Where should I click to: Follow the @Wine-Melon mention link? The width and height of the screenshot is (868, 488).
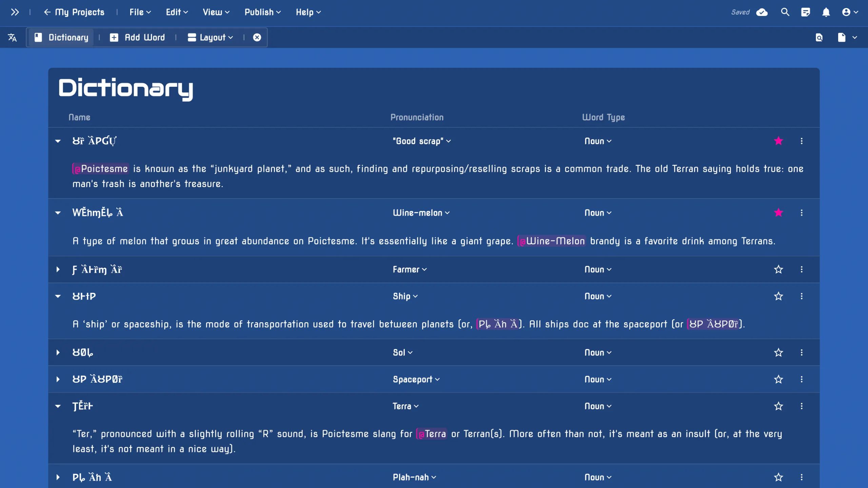pyautogui.click(x=552, y=241)
